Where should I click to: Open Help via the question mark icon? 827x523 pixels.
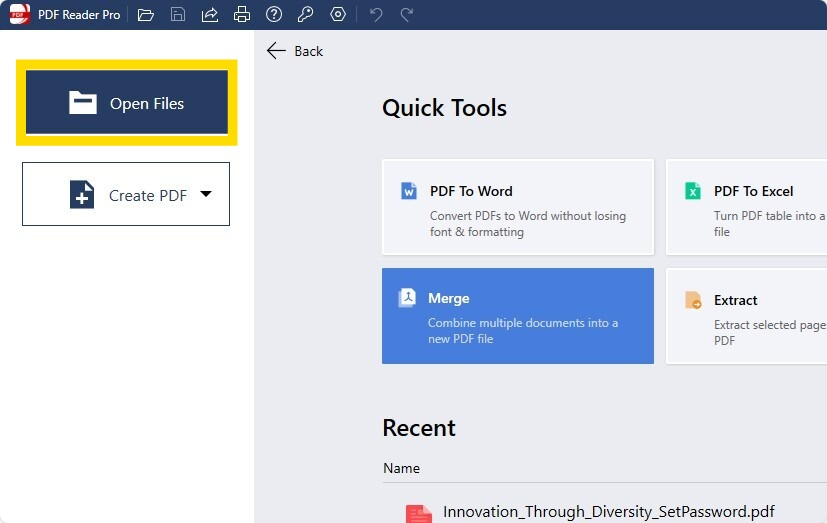(x=274, y=14)
